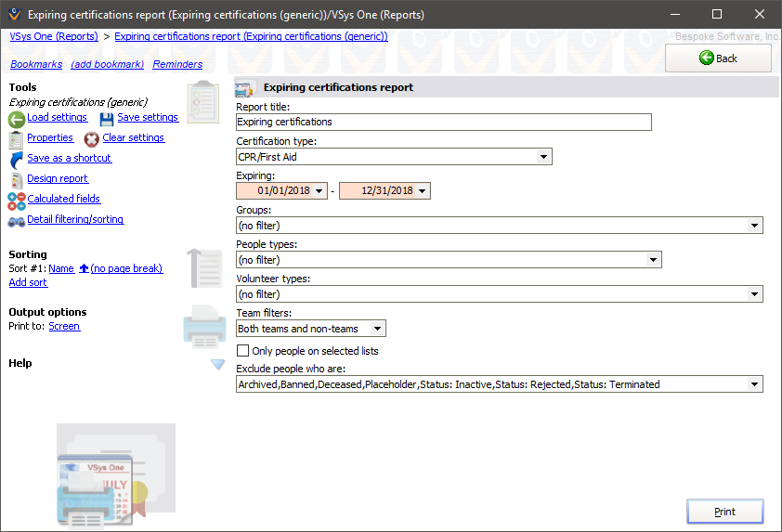The height and width of the screenshot is (532, 782).
Task: Click the blue arrow shortcut icon
Action: pos(17,160)
